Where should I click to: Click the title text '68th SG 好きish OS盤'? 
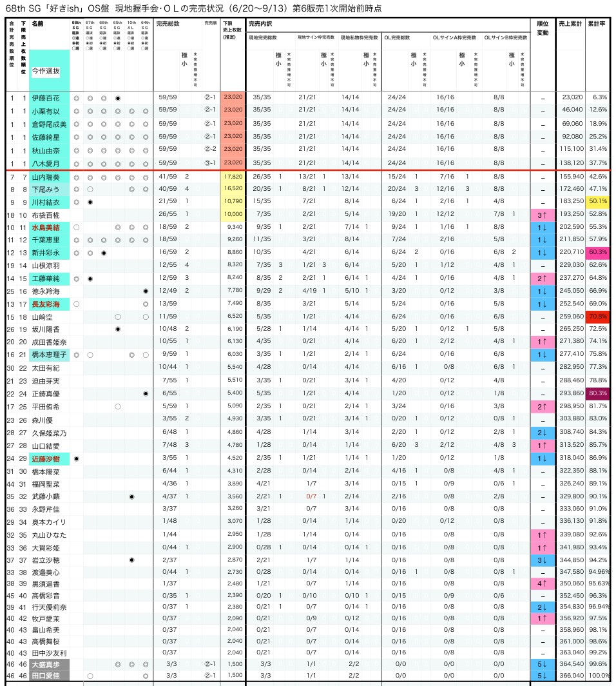[58, 8]
